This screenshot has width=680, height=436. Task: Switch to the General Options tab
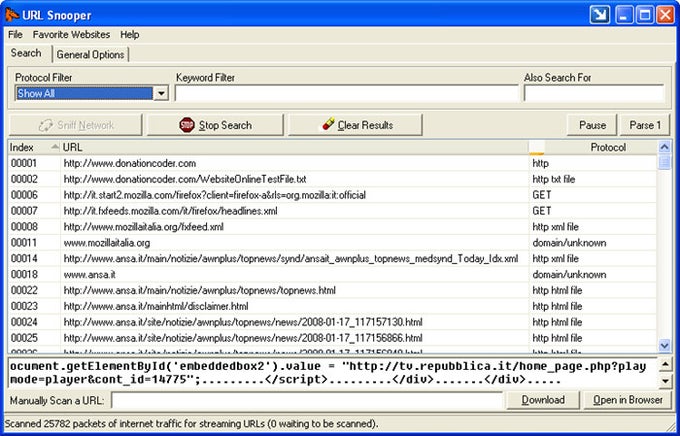[x=90, y=55]
